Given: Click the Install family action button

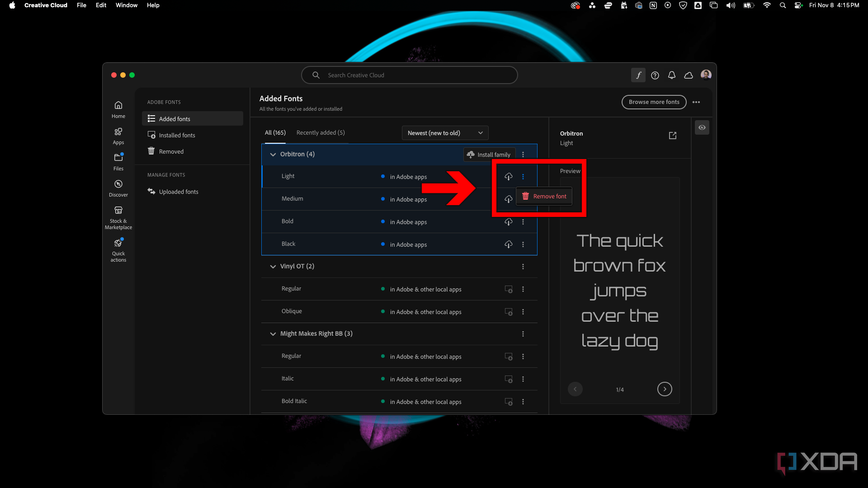Looking at the screenshot, I should (488, 154).
